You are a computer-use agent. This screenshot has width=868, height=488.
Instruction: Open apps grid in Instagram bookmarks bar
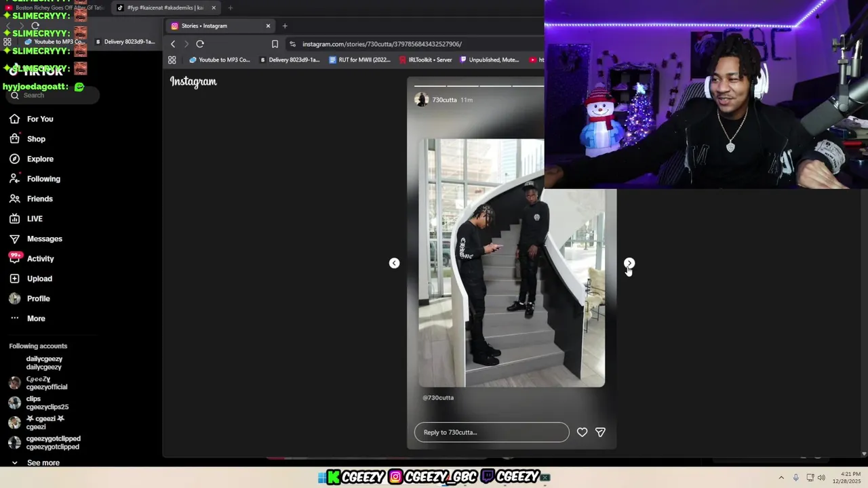172,60
